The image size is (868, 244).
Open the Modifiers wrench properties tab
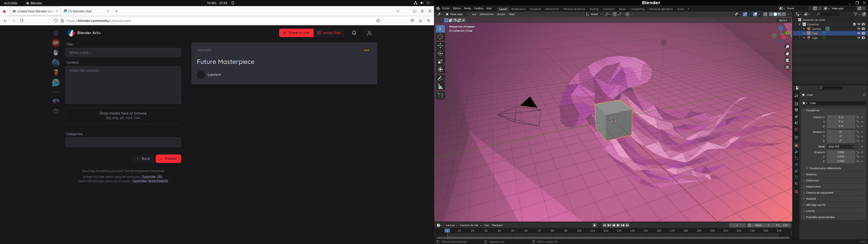[796, 152]
